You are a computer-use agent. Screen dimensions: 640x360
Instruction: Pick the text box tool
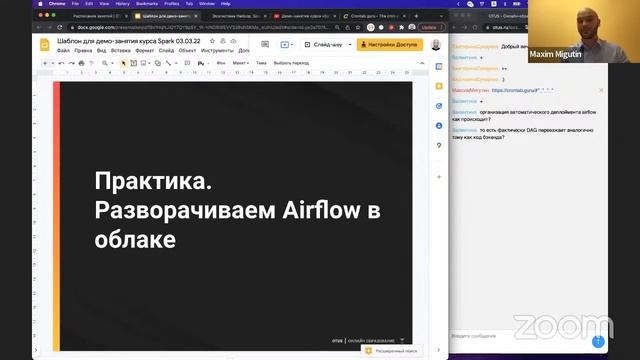[133, 63]
